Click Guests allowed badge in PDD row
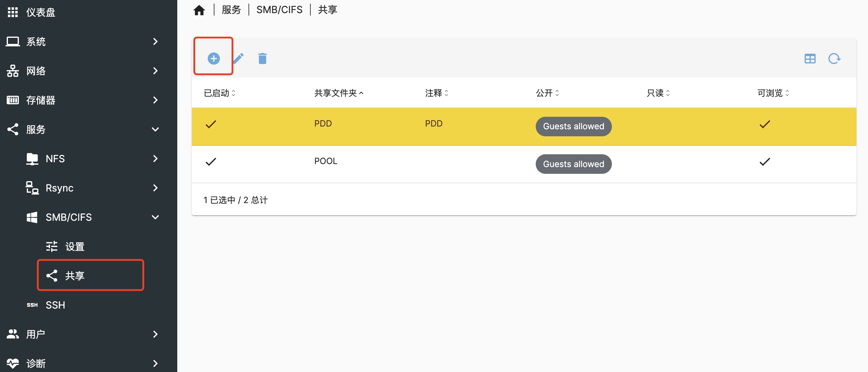Viewport: 868px width, 372px height. [x=573, y=127]
